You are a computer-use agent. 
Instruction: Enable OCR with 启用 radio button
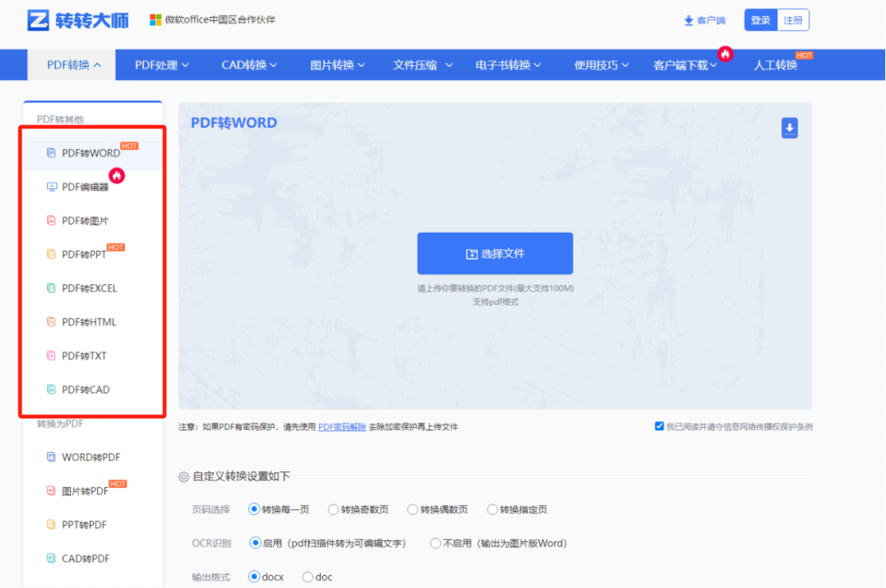coord(255,543)
